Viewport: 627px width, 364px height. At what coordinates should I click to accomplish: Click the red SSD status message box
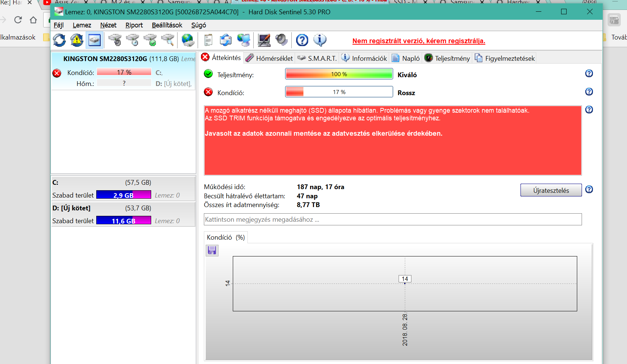click(393, 140)
